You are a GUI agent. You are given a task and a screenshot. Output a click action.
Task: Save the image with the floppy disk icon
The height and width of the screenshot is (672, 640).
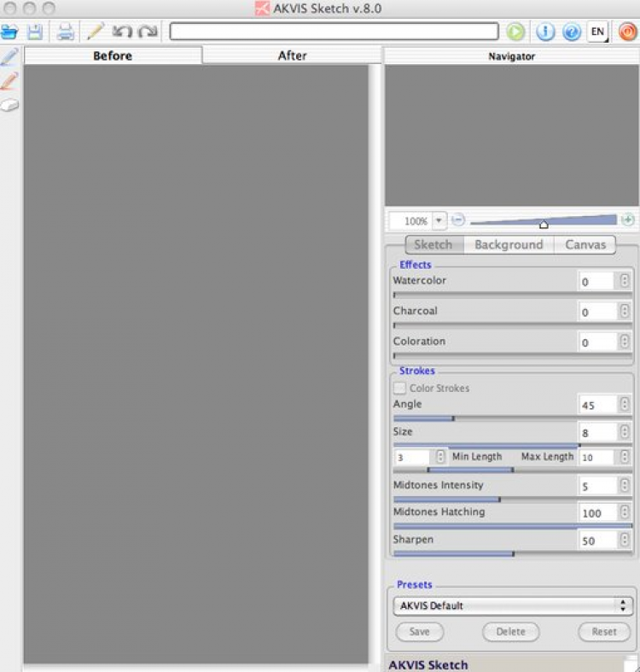pyautogui.click(x=35, y=32)
